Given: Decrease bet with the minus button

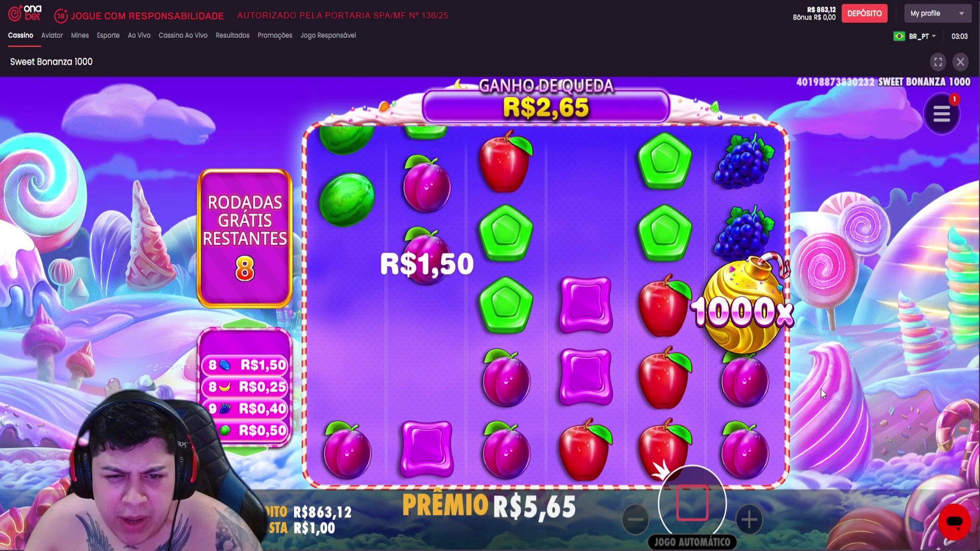Looking at the screenshot, I should point(635,520).
